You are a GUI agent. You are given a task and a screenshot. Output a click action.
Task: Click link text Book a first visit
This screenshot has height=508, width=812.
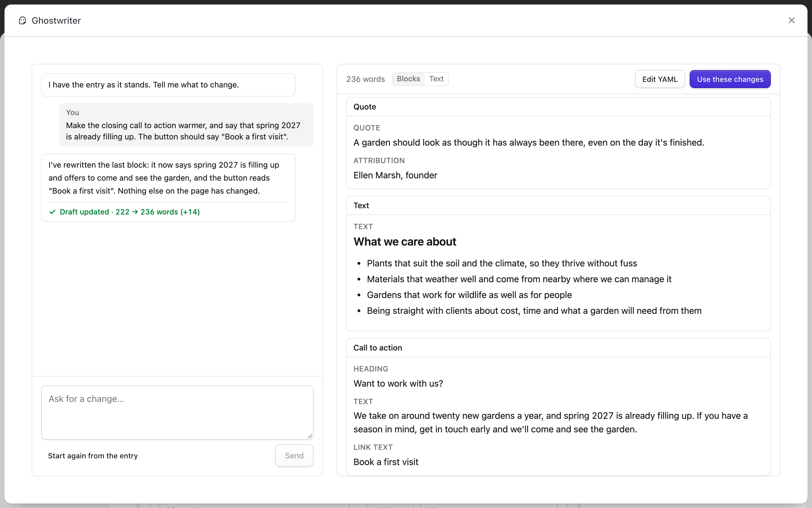pos(386,462)
